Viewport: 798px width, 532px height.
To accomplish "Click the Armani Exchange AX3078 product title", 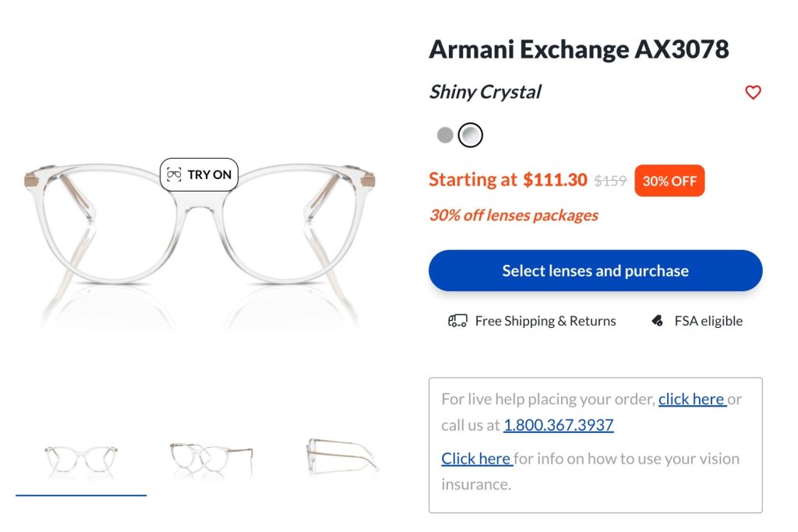I will 579,48.
